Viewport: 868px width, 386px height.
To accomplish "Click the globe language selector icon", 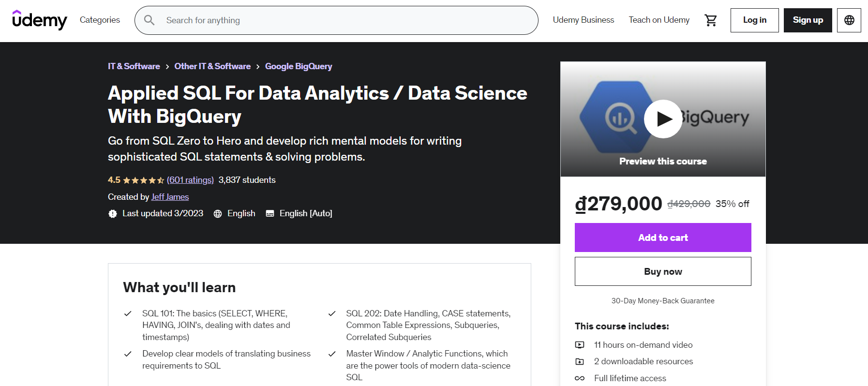I will point(849,20).
